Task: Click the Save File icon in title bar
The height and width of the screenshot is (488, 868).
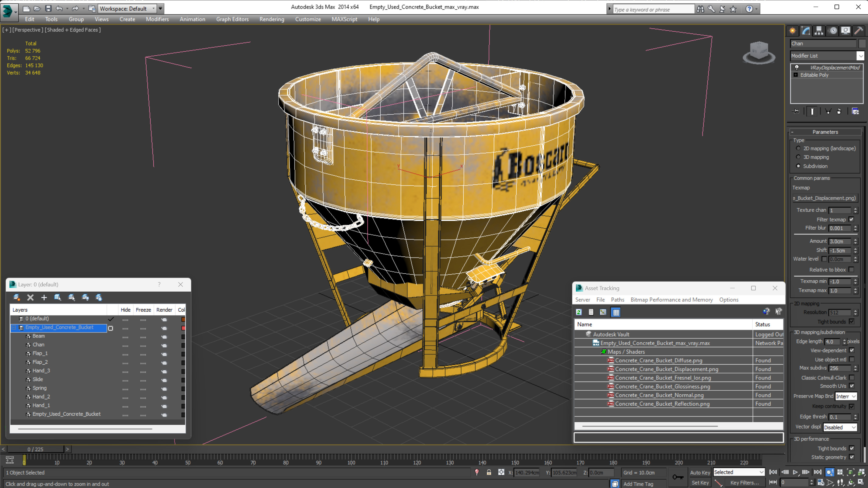Action: [x=48, y=9]
